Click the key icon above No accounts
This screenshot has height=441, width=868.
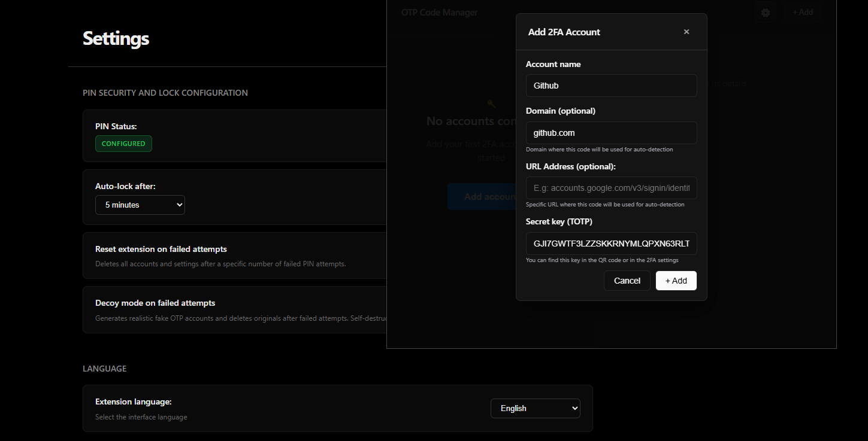[x=491, y=104]
